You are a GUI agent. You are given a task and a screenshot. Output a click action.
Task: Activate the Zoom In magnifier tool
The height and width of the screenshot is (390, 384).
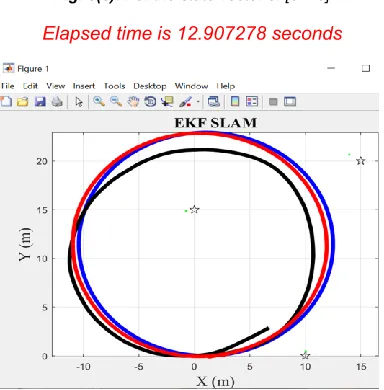(x=99, y=102)
